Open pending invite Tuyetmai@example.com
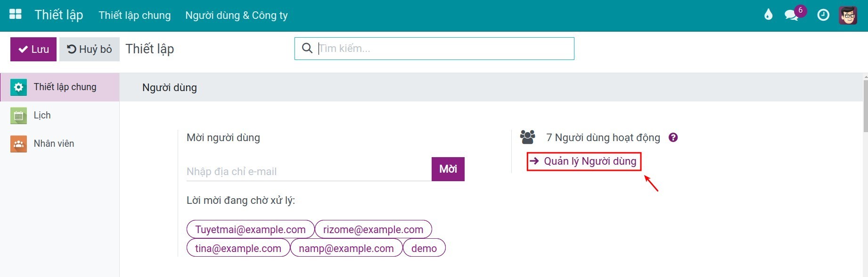 coord(251,229)
